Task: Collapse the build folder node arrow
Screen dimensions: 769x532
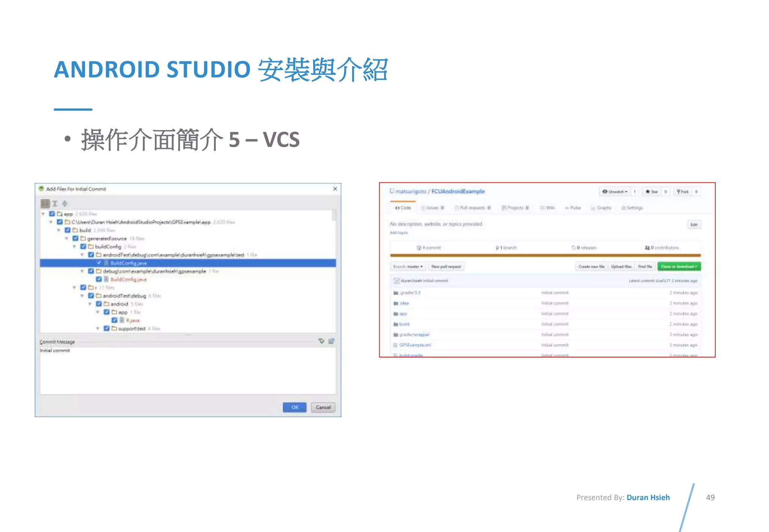Action: tap(59, 230)
